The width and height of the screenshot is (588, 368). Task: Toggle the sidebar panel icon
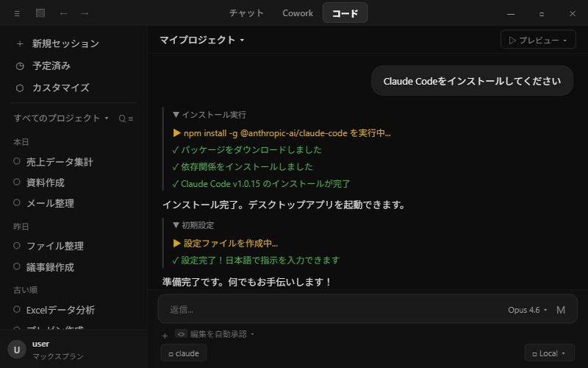40,13
